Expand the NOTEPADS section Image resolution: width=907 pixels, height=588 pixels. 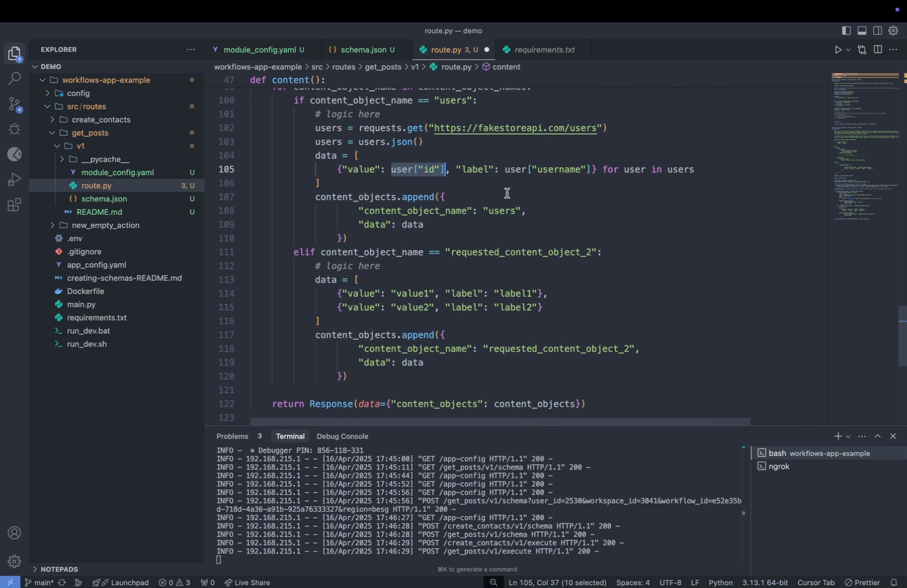(x=59, y=569)
